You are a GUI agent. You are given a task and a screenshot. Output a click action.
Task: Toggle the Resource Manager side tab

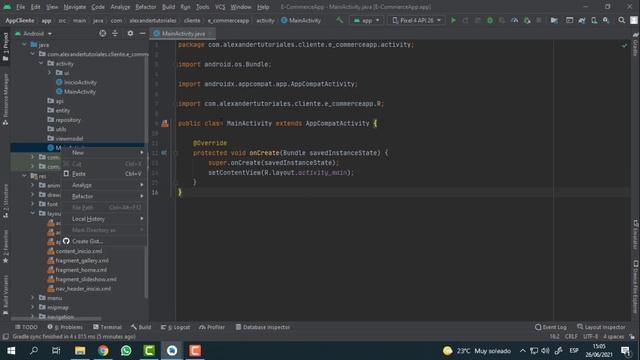pyautogui.click(x=5, y=99)
